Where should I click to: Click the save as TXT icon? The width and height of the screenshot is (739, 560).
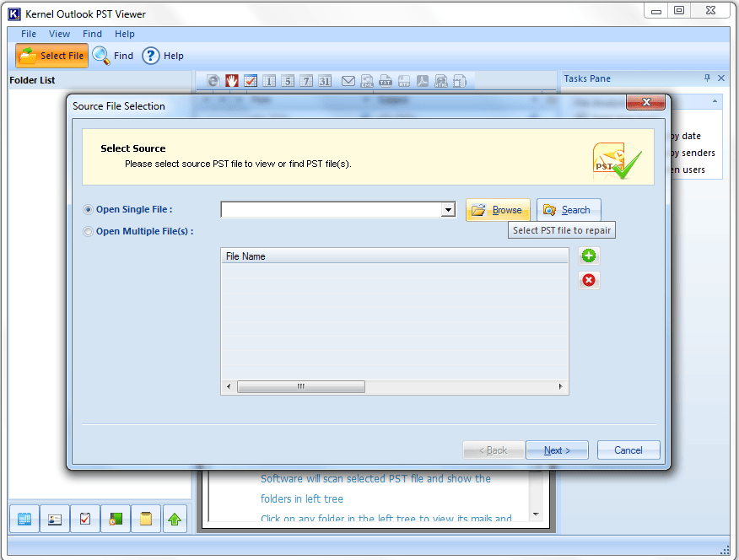(386, 81)
